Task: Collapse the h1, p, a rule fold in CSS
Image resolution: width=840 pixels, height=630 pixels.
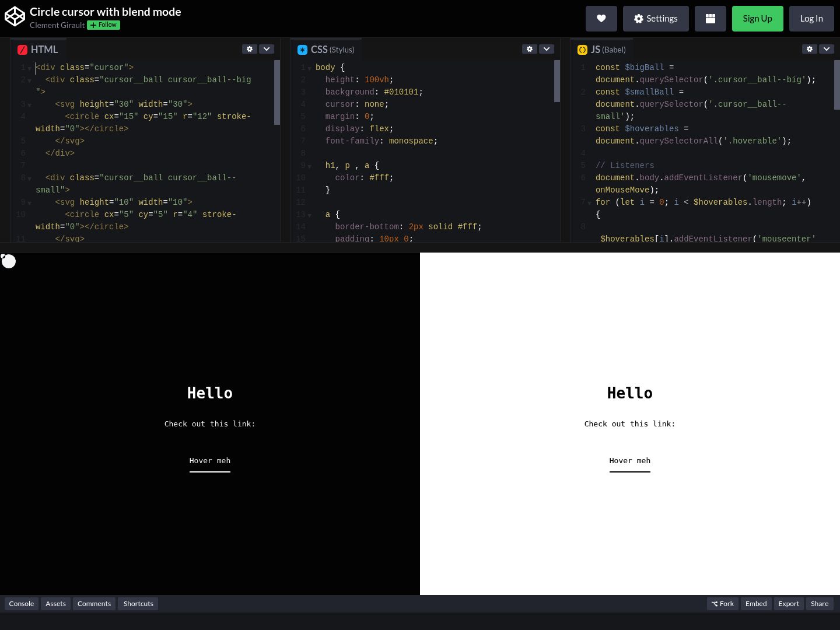Action: (310, 166)
